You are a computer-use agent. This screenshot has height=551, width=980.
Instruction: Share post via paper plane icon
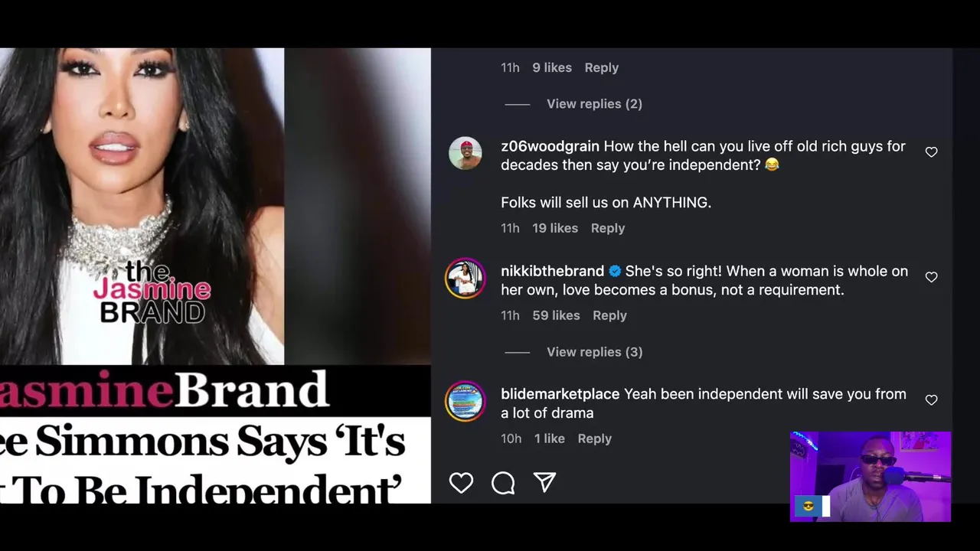pos(544,482)
